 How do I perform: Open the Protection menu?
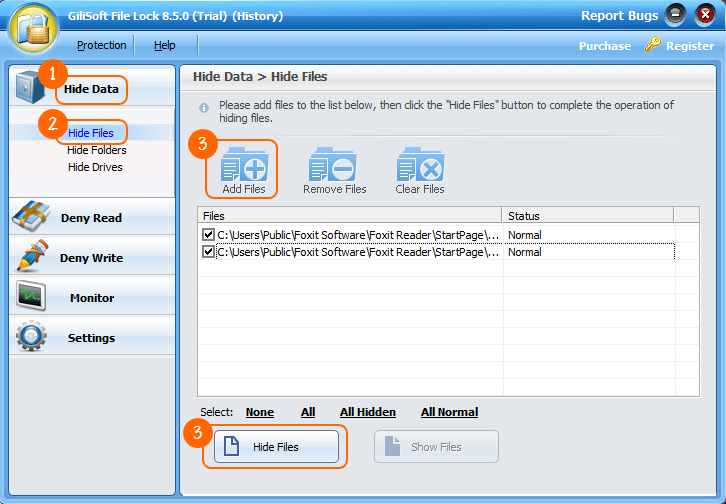click(101, 45)
